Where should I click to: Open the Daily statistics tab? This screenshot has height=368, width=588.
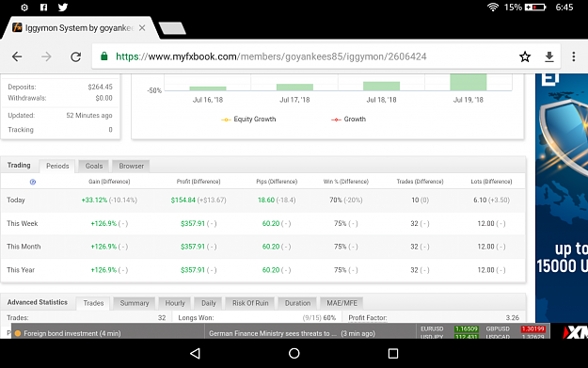209,303
